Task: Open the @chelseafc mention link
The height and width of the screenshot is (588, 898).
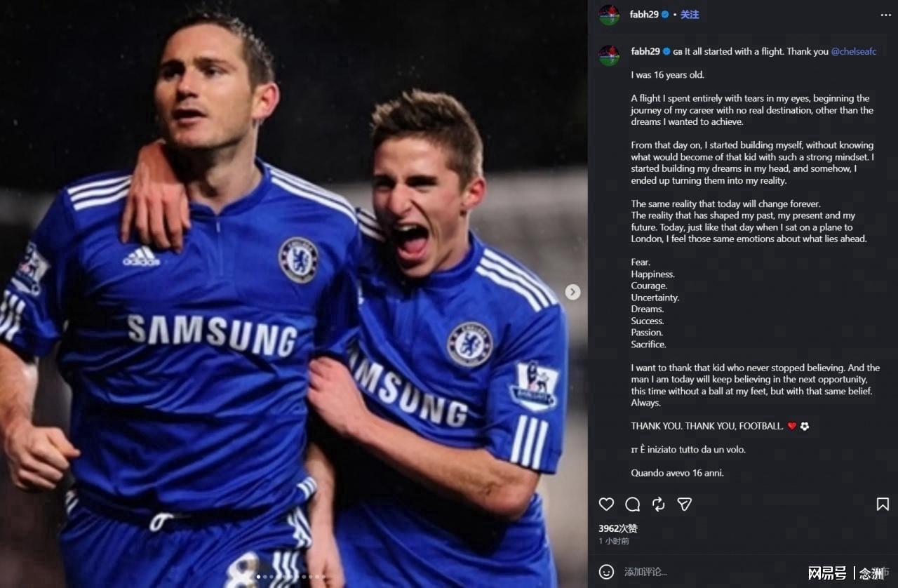Action: click(853, 51)
